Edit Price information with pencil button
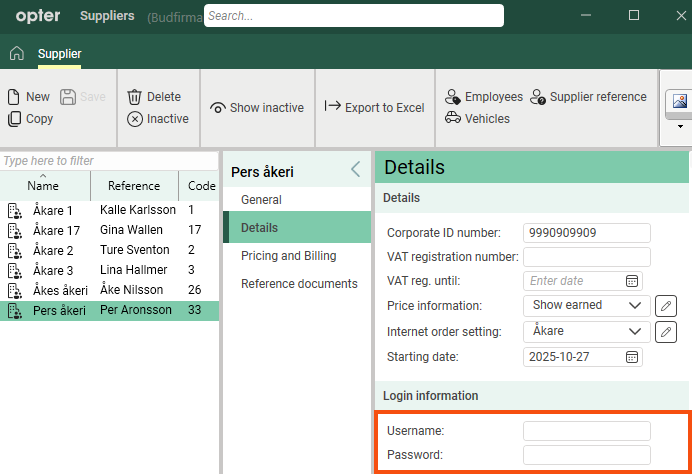 (x=666, y=305)
